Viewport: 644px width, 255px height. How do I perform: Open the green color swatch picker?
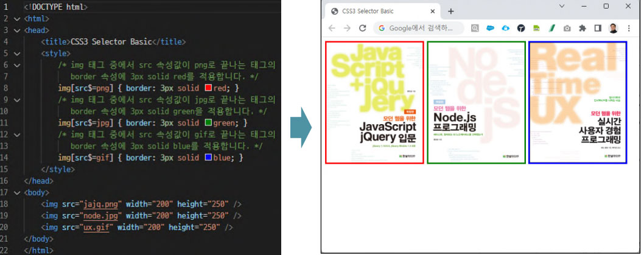point(208,123)
